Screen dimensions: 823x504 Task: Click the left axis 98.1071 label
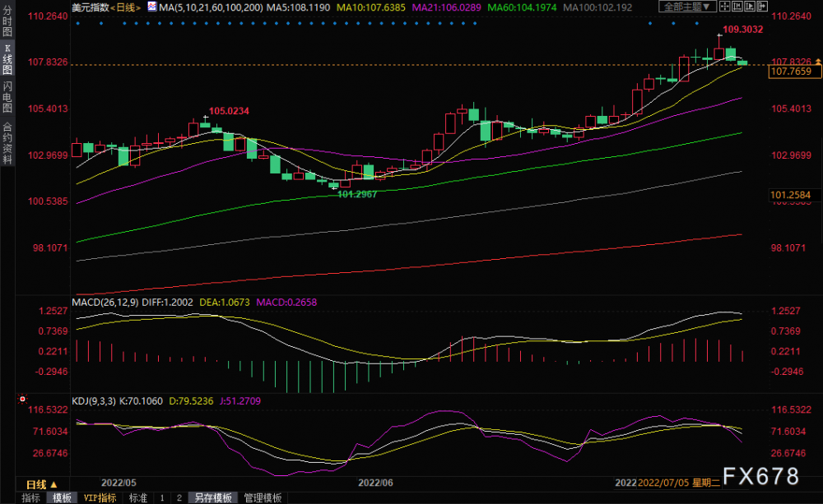pos(50,247)
